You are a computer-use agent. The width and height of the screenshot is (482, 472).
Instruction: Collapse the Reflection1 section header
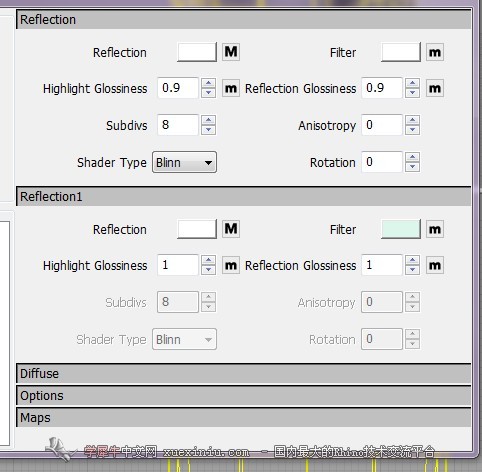[244, 196]
